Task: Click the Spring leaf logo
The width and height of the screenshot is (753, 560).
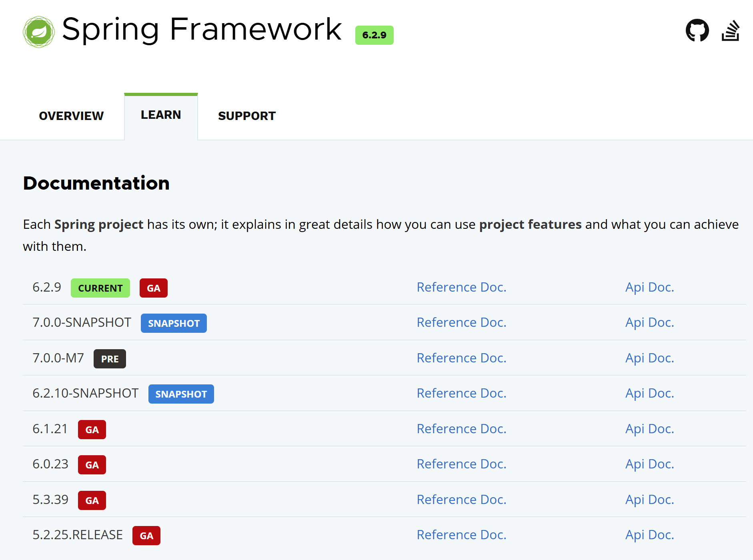Action: click(39, 32)
